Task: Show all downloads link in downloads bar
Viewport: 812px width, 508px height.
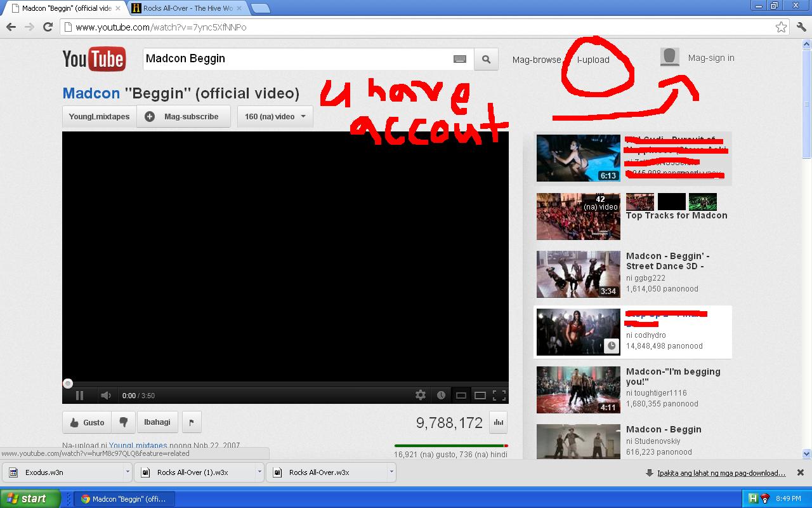Action: pos(721,473)
